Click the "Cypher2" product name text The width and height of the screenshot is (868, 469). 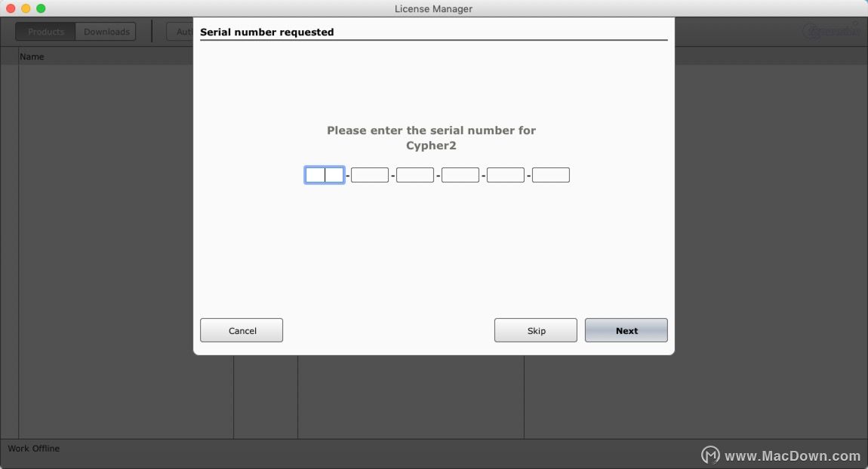pos(431,146)
